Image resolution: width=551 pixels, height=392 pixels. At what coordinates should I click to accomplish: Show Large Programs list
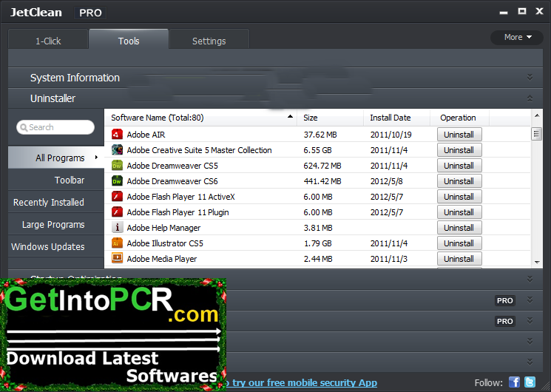(56, 224)
